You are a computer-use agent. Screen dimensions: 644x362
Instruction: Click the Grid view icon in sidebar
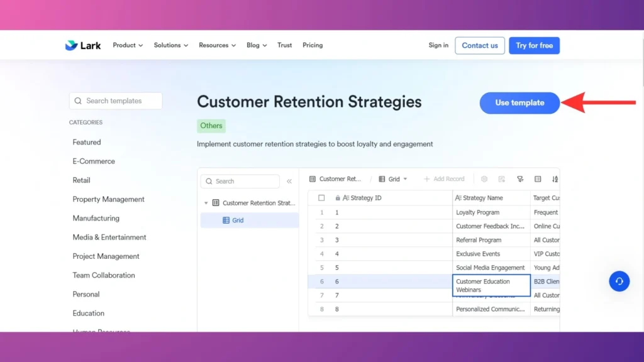(x=226, y=221)
